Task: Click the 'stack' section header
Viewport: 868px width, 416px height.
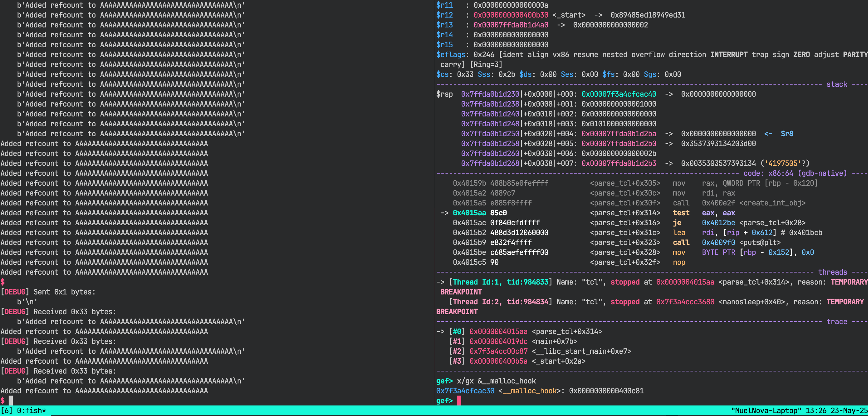Action: pyautogui.click(x=837, y=84)
